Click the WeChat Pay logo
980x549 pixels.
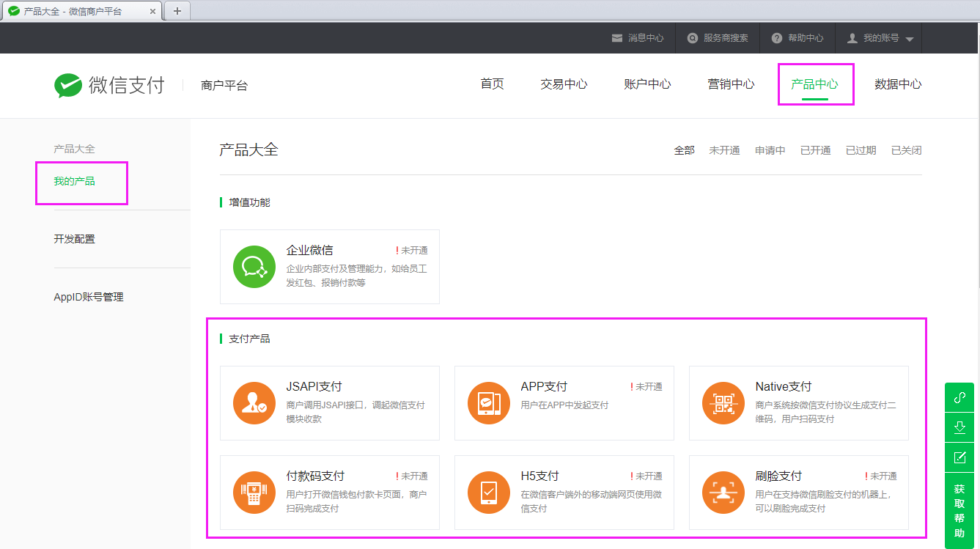[x=109, y=85]
